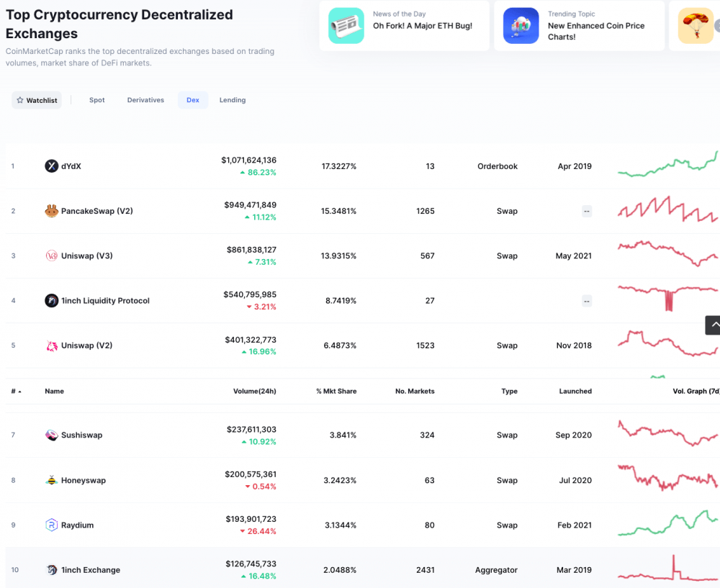
Task: Click the 1inch Exchange logo icon
Action: point(51,569)
